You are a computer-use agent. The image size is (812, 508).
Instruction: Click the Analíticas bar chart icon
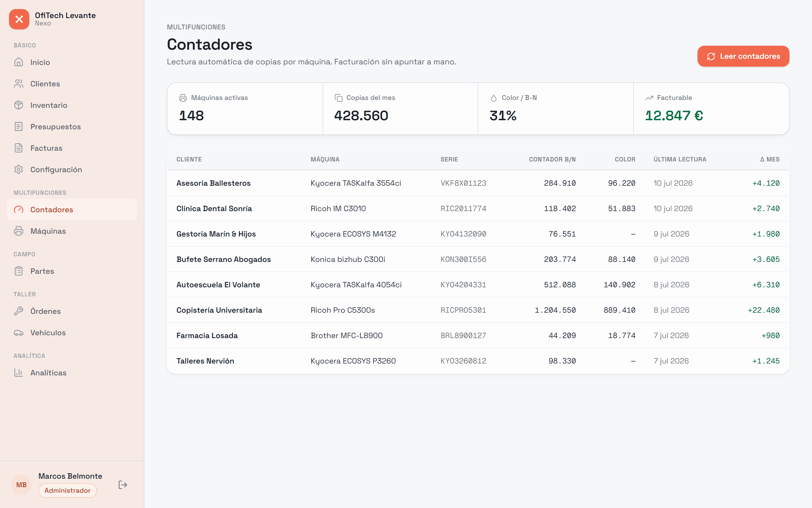(19, 373)
